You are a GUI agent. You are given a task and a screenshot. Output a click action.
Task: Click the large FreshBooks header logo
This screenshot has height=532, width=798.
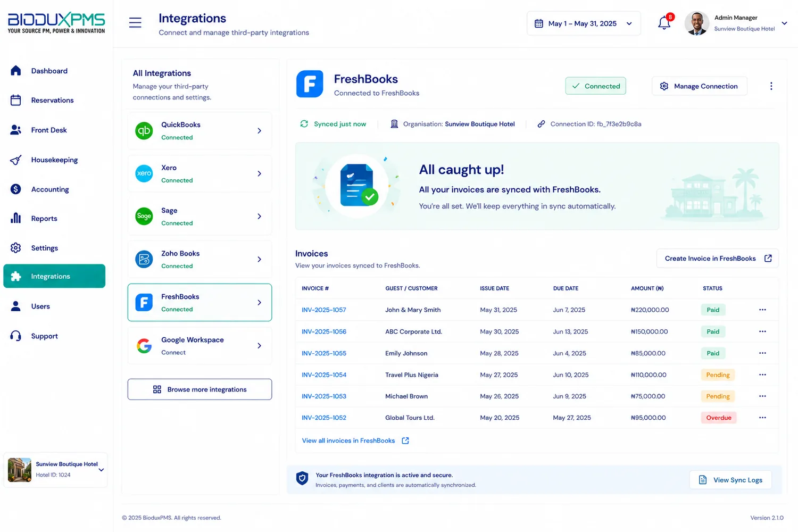310,84
